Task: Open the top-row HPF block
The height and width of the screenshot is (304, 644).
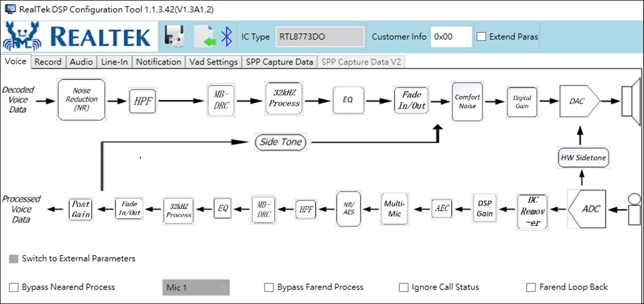Action: point(143,100)
